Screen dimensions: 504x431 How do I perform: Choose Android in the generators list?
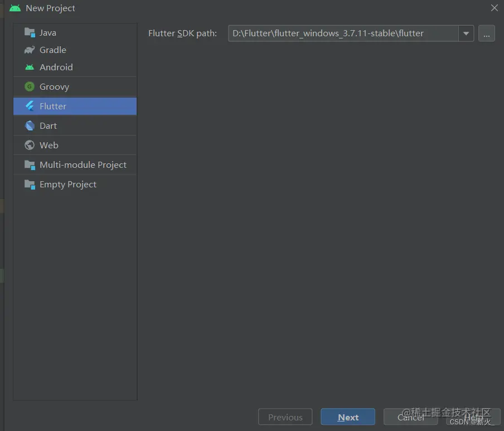coord(75,67)
